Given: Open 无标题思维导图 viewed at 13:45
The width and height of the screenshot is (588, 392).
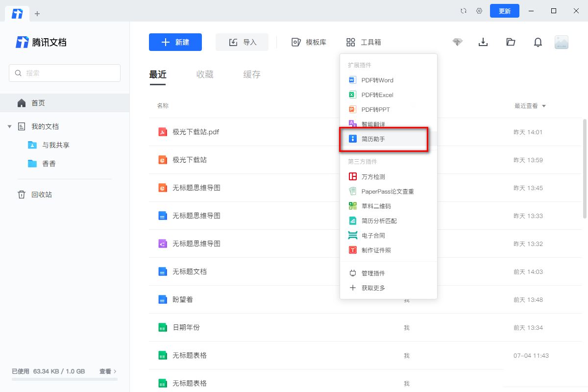Looking at the screenshot, I should coord(196,188).
